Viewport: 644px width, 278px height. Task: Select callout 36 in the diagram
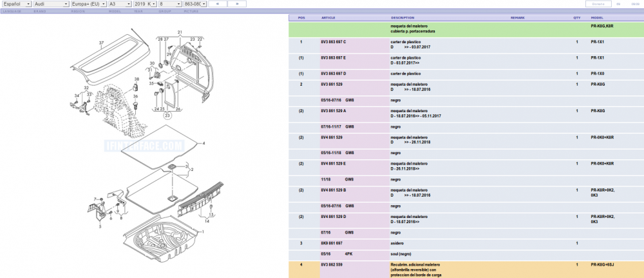(135, 96)
